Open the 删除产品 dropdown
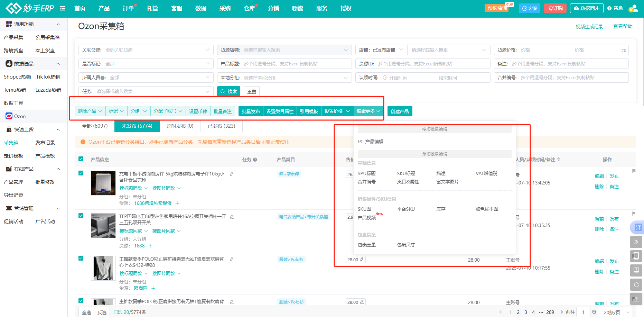 [x=90, y=111]
